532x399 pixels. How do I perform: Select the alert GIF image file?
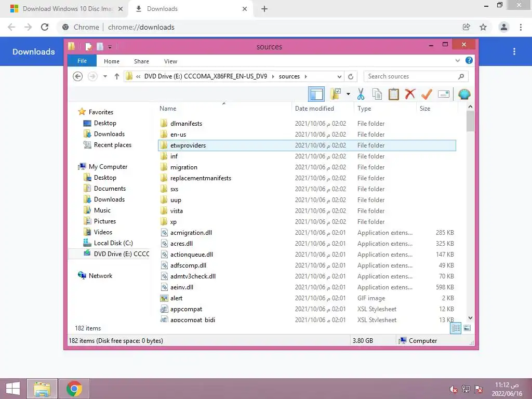click(x=307, y=298)
